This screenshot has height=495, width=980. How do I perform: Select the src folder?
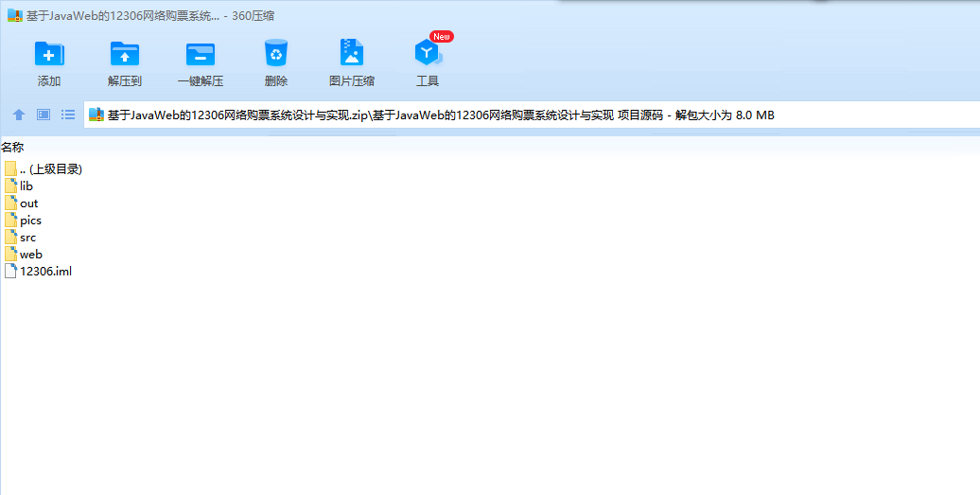point(20,237)
